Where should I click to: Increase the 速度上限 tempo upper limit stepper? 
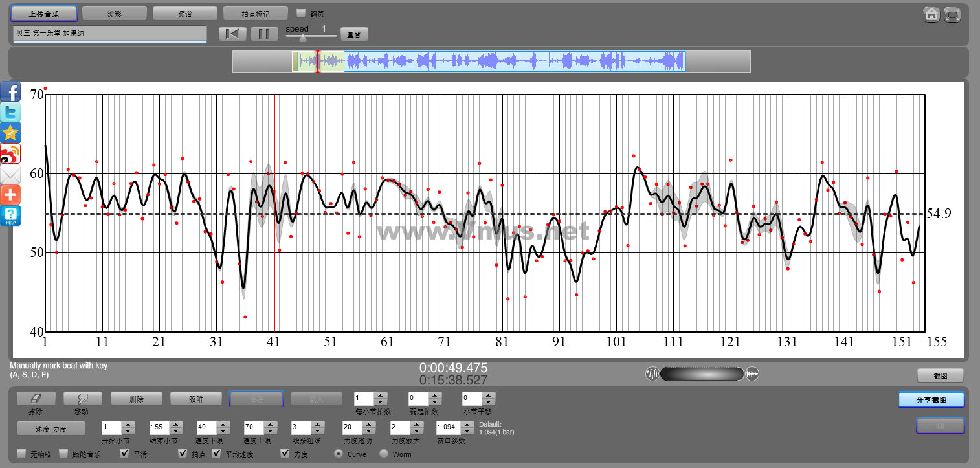coord(270,425)
